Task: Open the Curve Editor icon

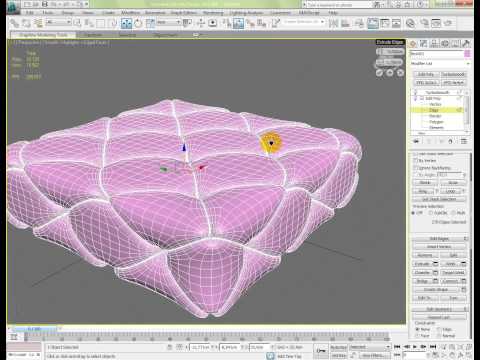Action: coord(384,23)
